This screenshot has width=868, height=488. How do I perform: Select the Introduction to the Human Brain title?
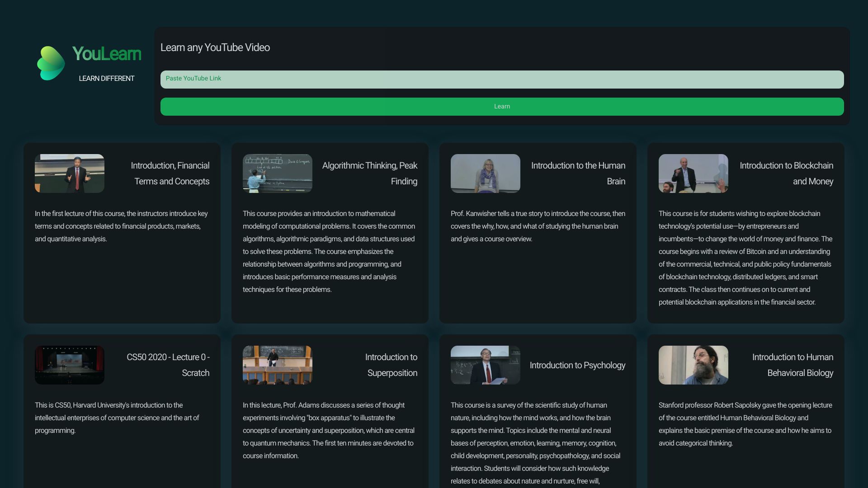(x=578, y=174)
